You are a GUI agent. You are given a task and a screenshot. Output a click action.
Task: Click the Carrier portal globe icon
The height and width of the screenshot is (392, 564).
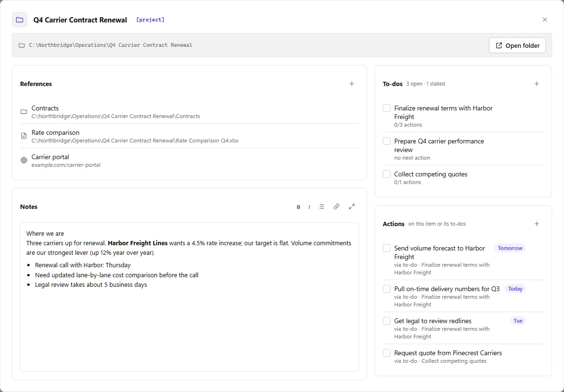(24, 161)
